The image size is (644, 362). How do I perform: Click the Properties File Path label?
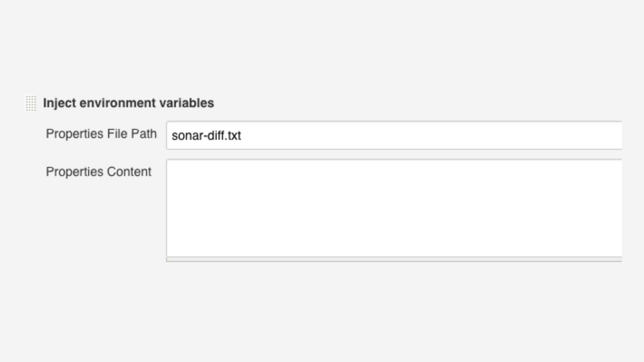tap(101, 134)
